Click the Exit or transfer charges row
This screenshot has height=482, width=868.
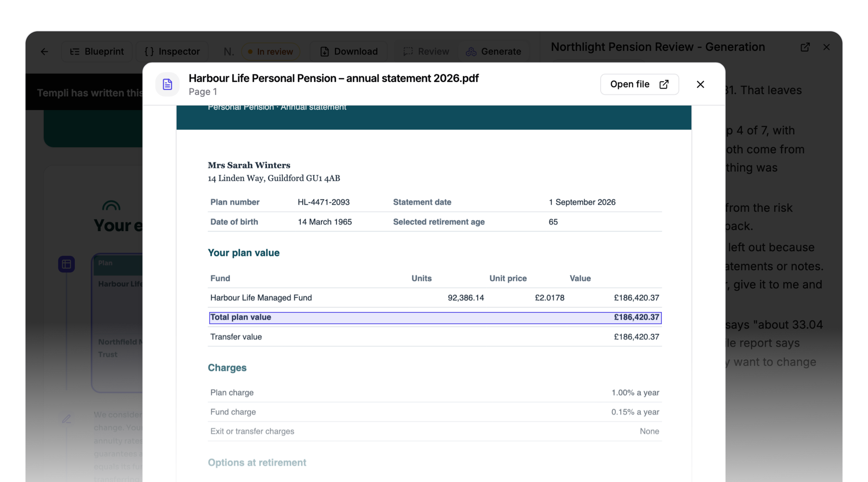point(434,432)
